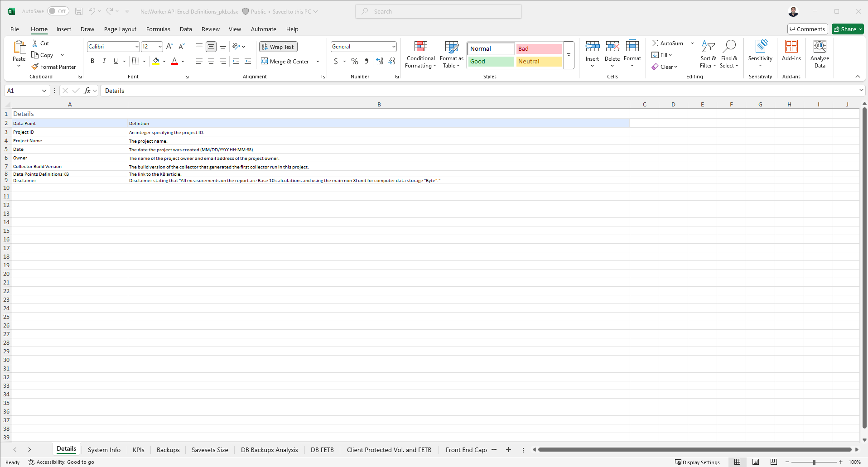The width and height of the screenshot is (868, 467).
Task: Center-align text horizontally in the cell
Action: point(211,61)
